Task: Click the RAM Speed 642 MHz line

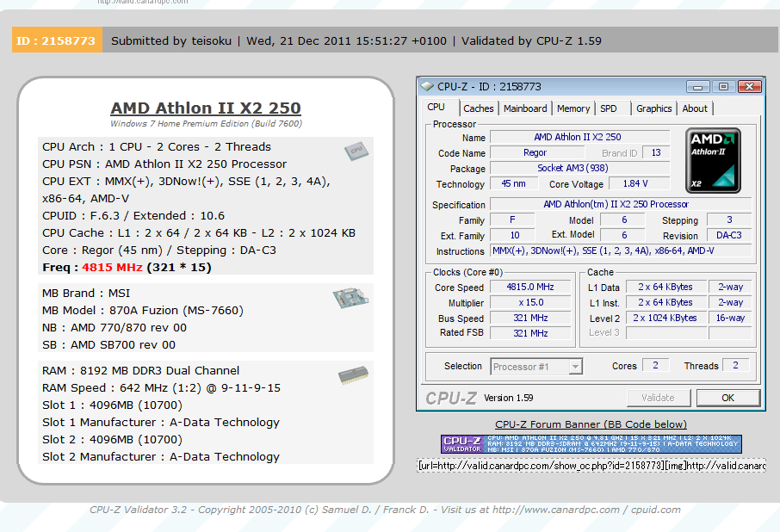Action: [161, 388]
